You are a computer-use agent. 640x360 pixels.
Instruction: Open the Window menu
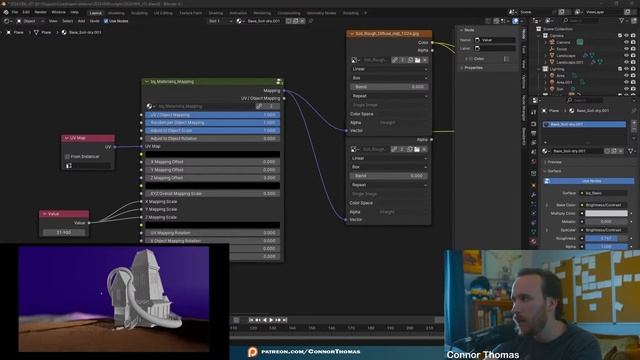coord(58,12)
